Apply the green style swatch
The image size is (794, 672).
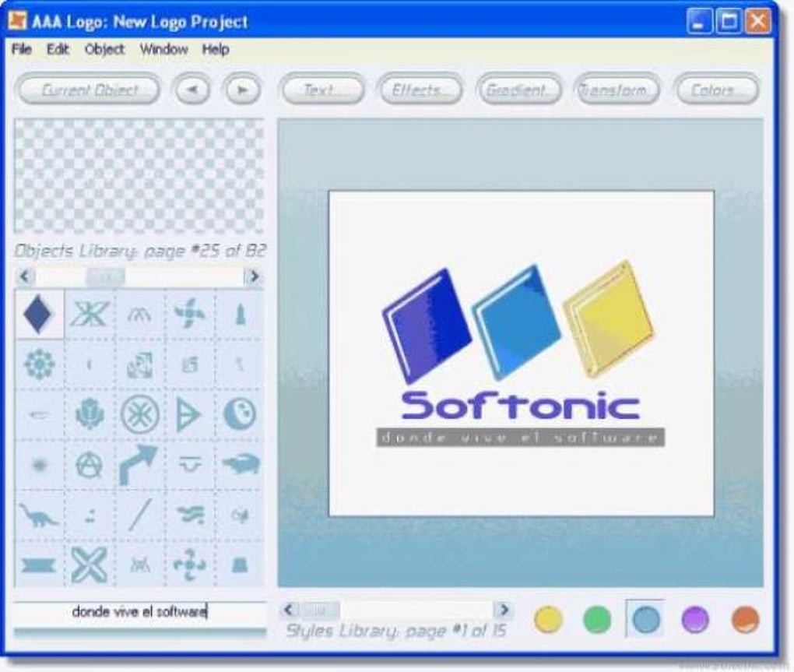pos(597,619)
